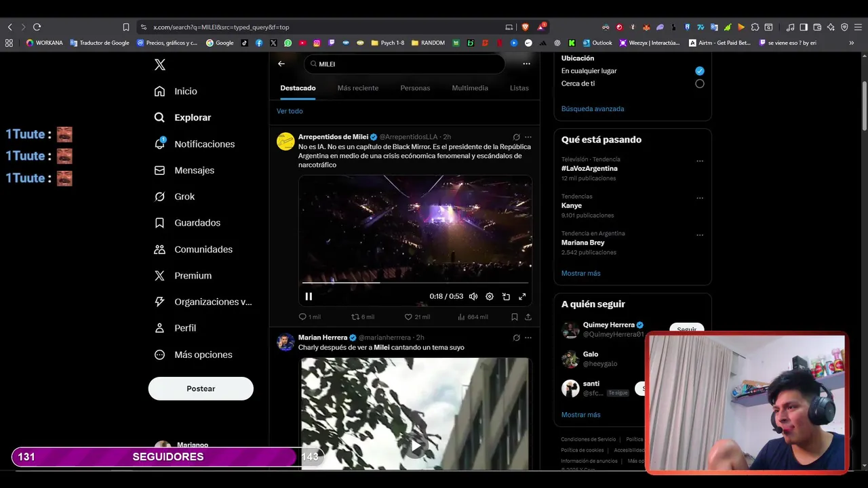Image resolution: width=868 pixels, height=488 pixels.
Task: Open search options three-dot menu
Action: pyautogui.click(x=526, y=64)
